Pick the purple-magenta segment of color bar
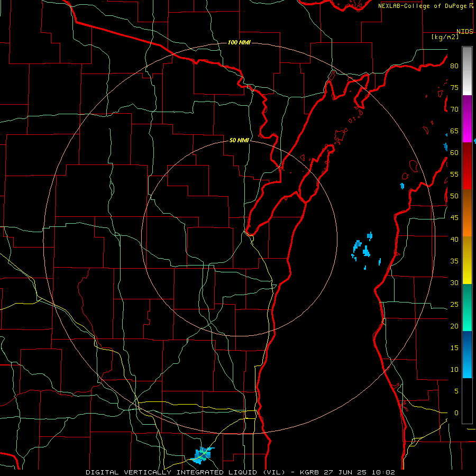Viewport: 476px width, 476px height. tap(467, 118)
